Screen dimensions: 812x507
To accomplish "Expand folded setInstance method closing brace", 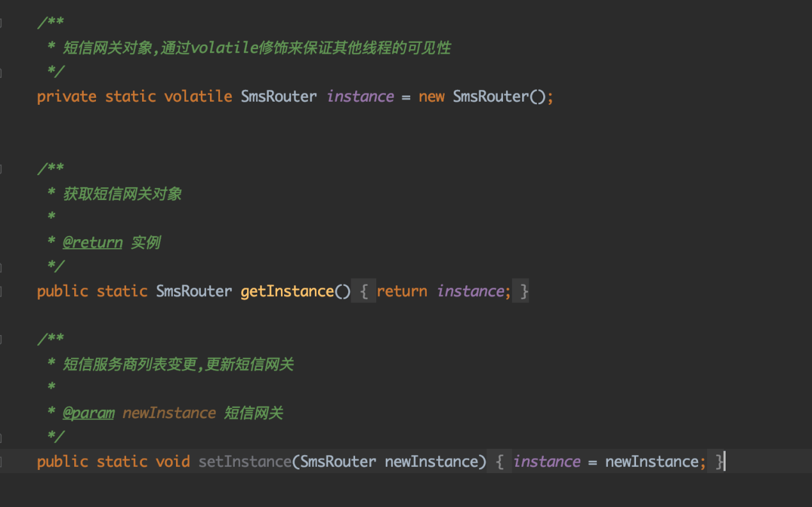I will click(x=719, y=462).
